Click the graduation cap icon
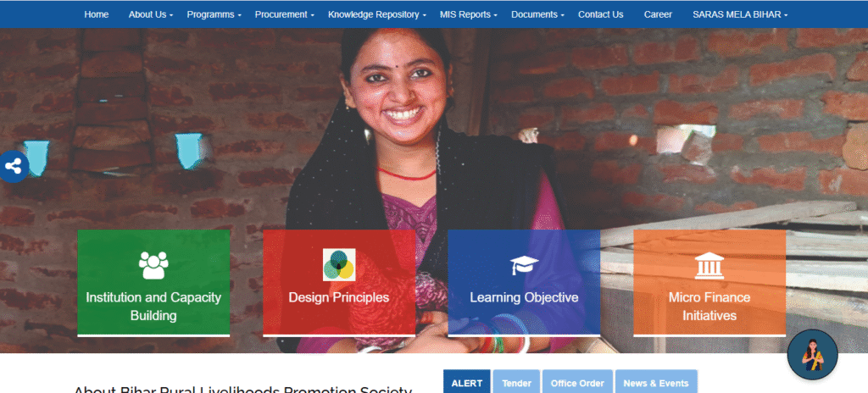The height and width of the screenshot is (393, 868). pyautogui.click(x=524, y=265)
